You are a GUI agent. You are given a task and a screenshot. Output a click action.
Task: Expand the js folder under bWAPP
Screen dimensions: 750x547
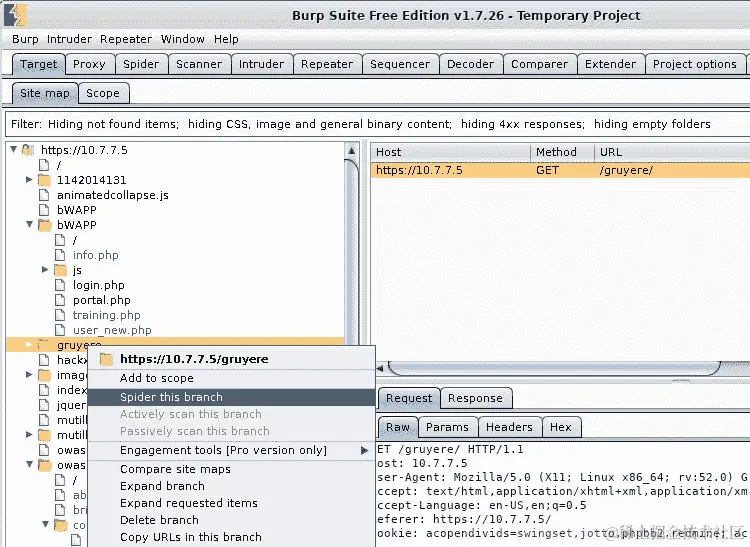(x=45, y=270)
